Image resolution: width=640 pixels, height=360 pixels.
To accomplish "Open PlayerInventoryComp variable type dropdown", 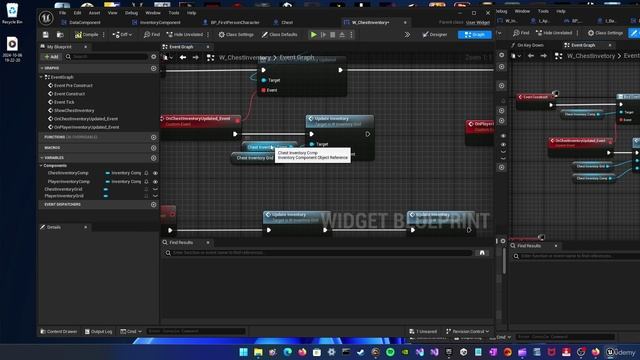I will pyautogui.click(x=123, y=182).
